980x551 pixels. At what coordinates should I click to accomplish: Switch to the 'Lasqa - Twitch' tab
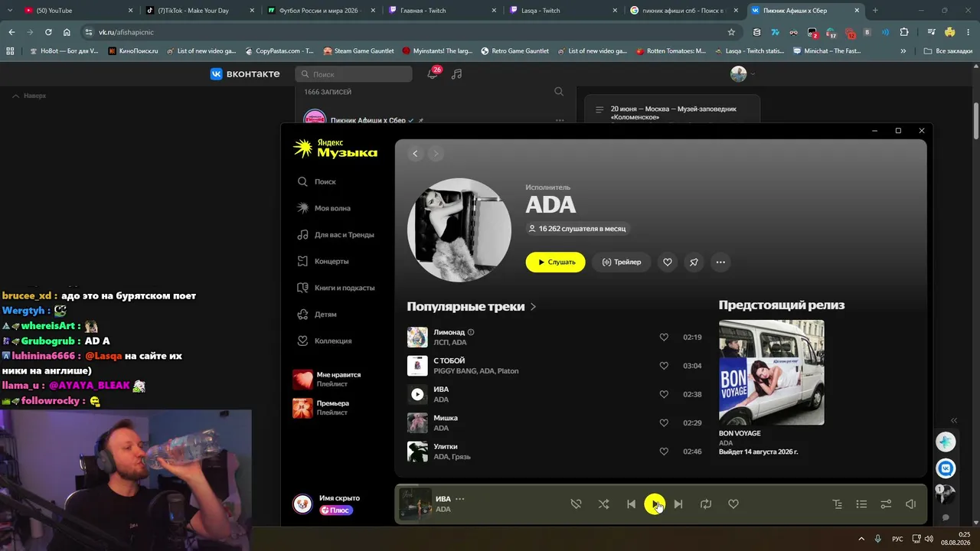pos(563,11)
